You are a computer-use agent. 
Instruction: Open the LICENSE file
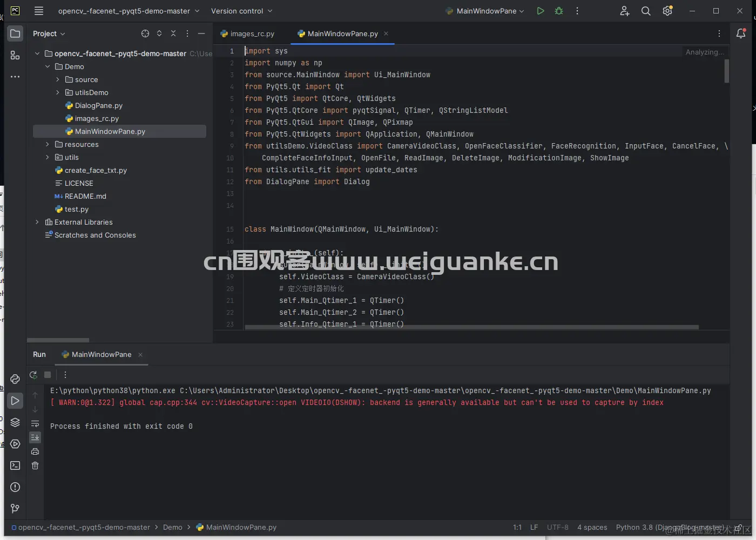pos(74,183)
